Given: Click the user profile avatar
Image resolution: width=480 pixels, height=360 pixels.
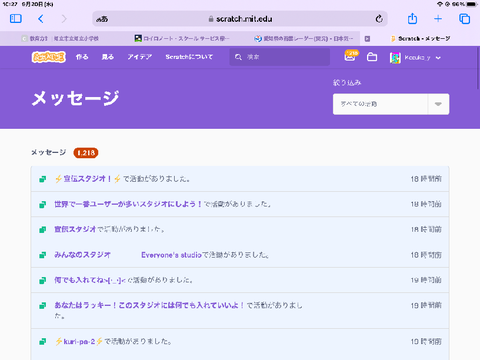Looking at the screenshot, I should pyautogui.click(x=395, y=58).
